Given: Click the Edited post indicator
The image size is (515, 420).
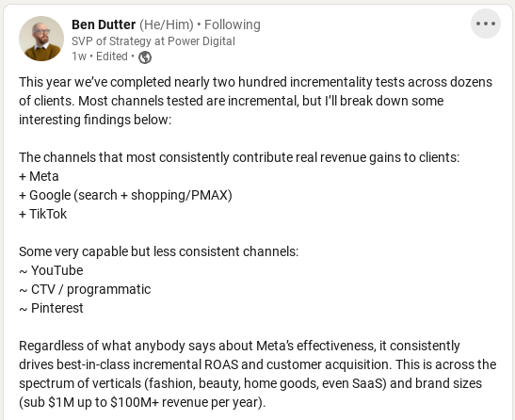Looking at the screenshot, I should tap(112, 57).
